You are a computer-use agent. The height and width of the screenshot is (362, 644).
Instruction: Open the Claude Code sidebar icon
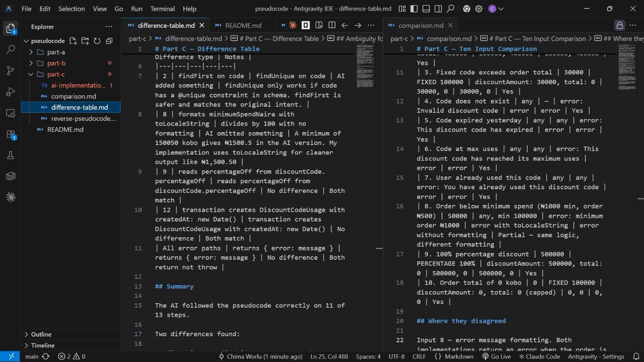tap(11, 198)
